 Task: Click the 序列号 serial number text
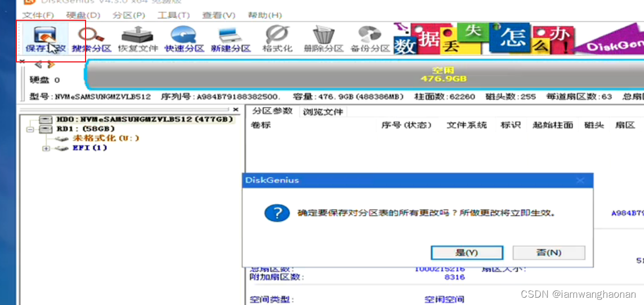(221, 97)
